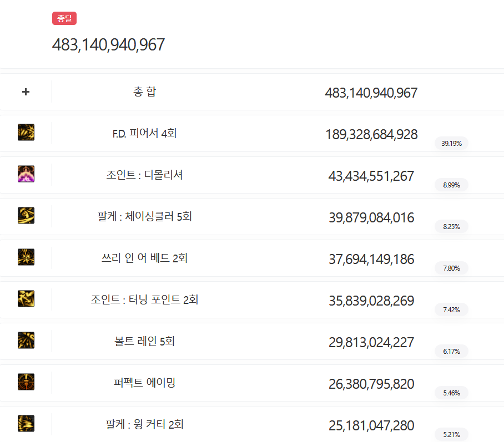Click the 189,328,684,928 damage value
The width and height of the screenshot is (504, 442).
(371, 134)
